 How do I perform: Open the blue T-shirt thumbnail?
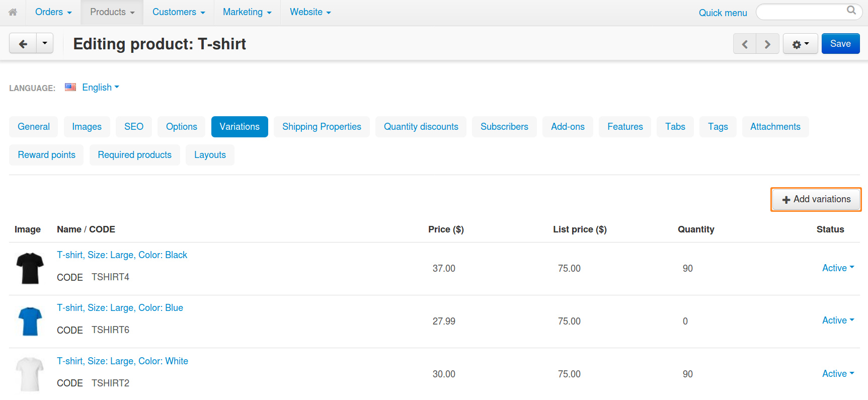click(x=30, y=321)
